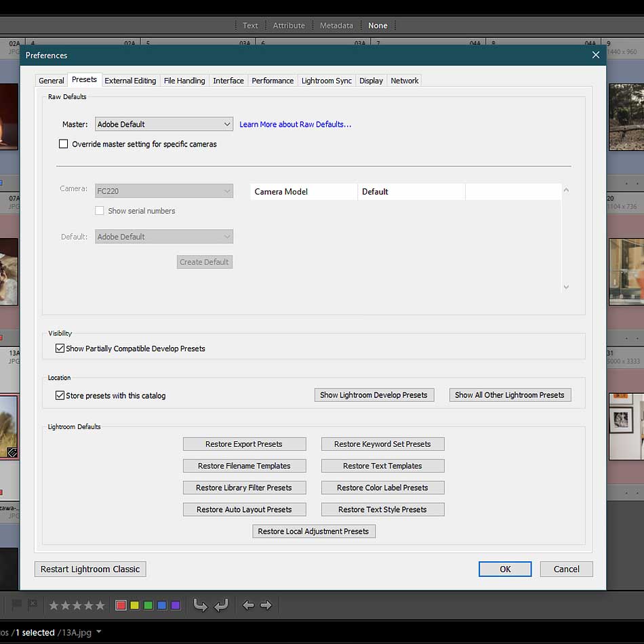This screenshot has height=644, width=644.
Task: Click the metadata badge on 13A thumbnail
Action: [x=12, y=452]
